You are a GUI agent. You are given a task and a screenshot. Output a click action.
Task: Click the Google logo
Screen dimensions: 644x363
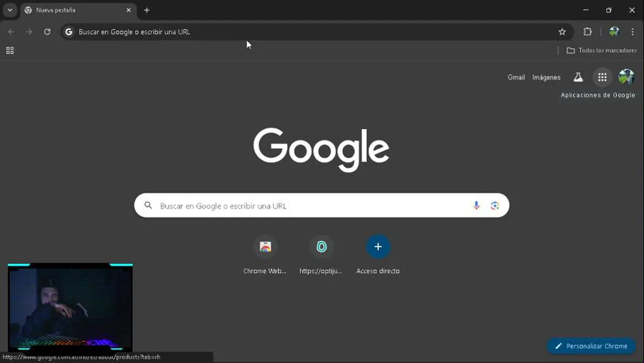coord(321,150)
